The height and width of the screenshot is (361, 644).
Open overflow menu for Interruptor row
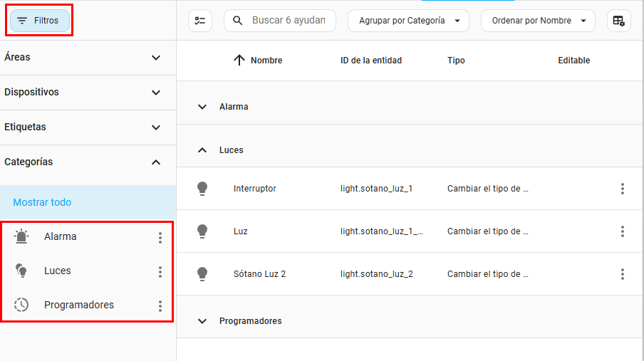tap(622, 189)
